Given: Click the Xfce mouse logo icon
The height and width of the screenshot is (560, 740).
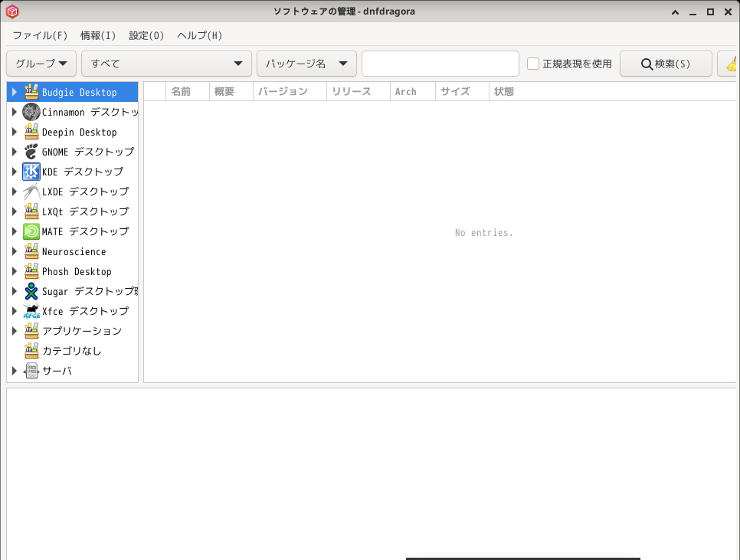Looking at the screenshot, I should pos(31,311).
